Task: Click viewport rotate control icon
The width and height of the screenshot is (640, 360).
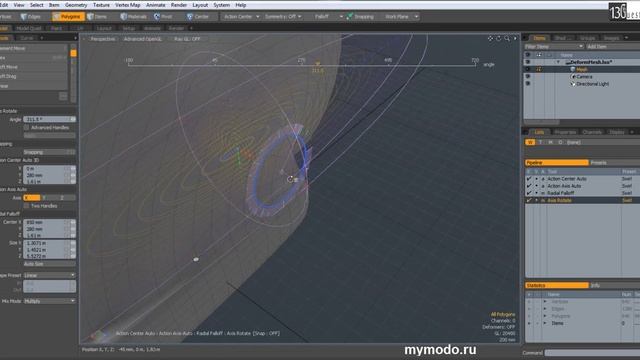Action: pos(499,38)
